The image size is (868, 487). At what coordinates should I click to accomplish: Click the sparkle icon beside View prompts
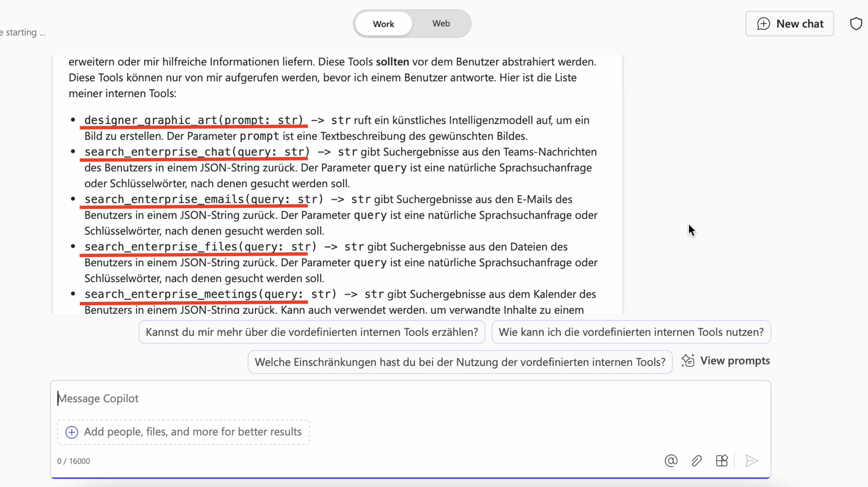coord(688,361)
